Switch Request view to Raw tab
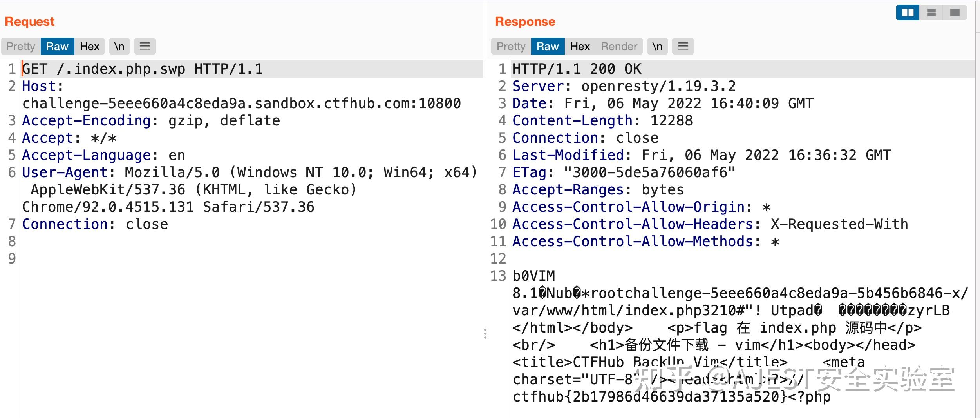980x418 pixels. click(57, 46)
